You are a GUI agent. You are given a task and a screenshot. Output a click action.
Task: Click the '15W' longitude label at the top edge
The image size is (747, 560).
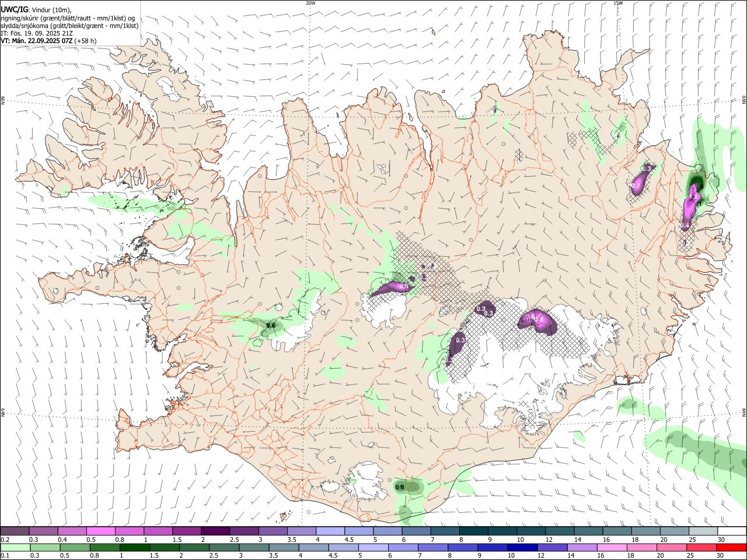point(617,3)
